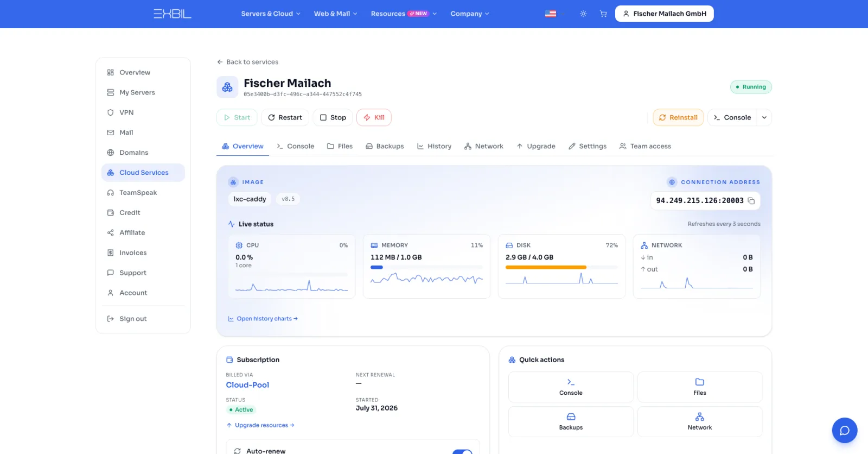The height and width of the screenshot is (454, 868).
Task: Open TeamSpeak in the sidebar
Action: [x=143, y=193]
